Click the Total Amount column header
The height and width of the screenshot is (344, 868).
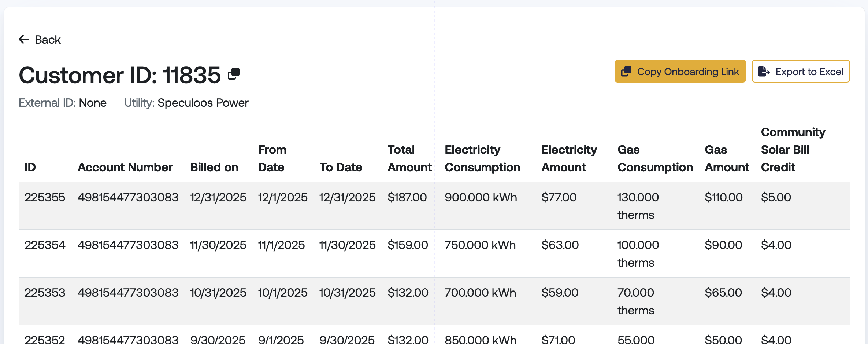[x=409, y=158]
